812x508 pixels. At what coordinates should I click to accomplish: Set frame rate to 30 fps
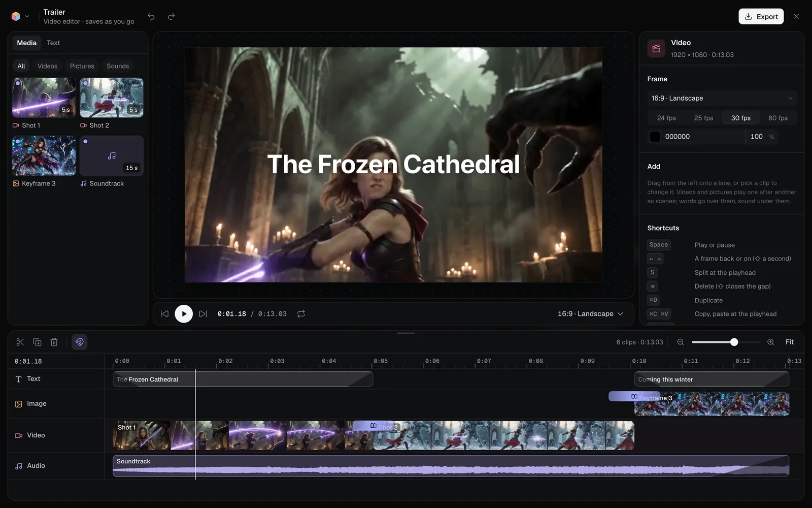(x=740, y=118)
